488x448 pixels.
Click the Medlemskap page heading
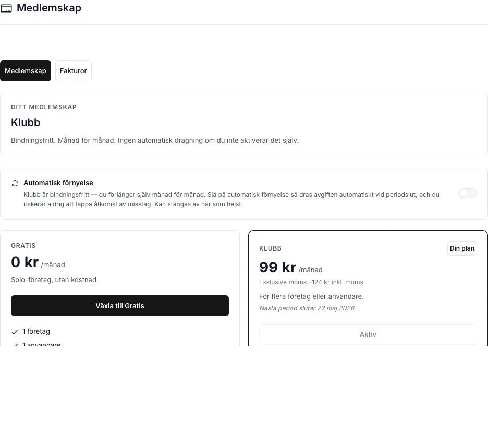click(x=49, y=8)
